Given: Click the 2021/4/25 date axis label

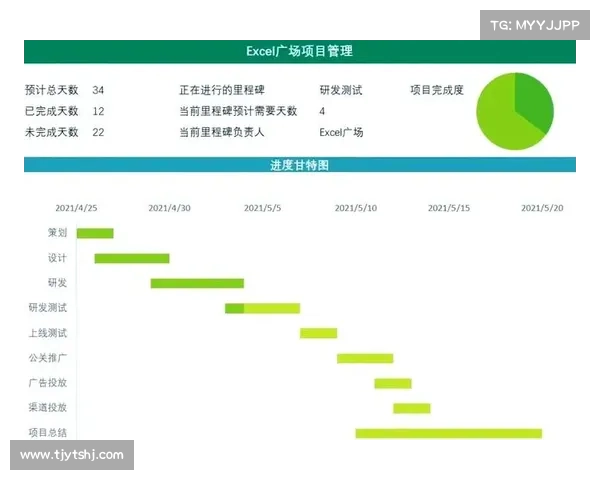Looking at the screenshot, I should click(x=76, y=208).
